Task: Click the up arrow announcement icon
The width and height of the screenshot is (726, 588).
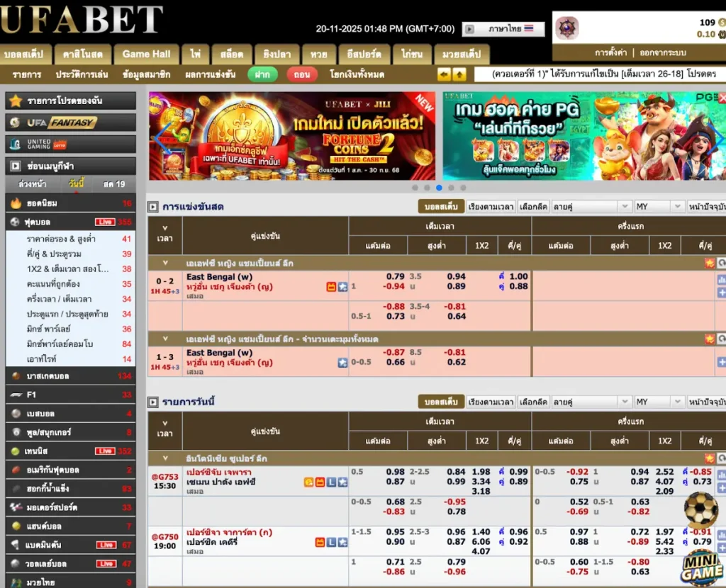Action: 459,74
